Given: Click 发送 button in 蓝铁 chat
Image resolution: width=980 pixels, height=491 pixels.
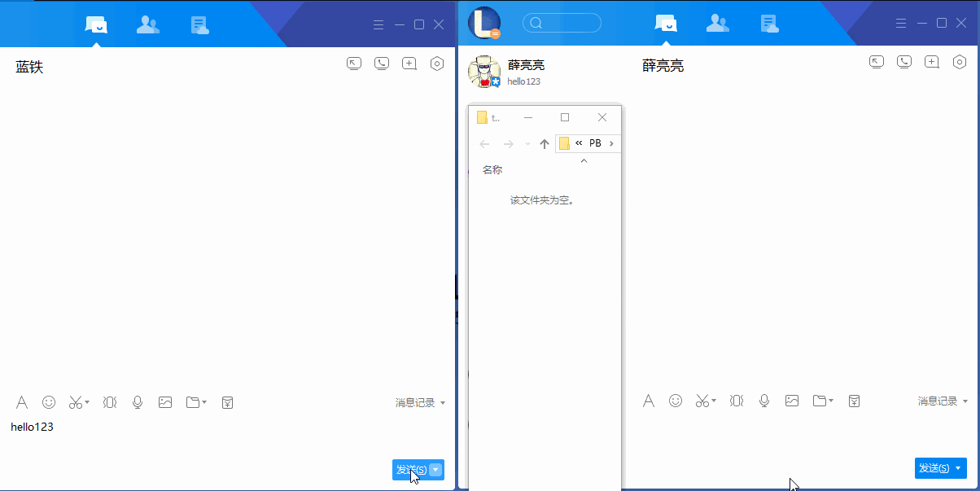Looking at the screenshot, I should (x=411, y=470).
